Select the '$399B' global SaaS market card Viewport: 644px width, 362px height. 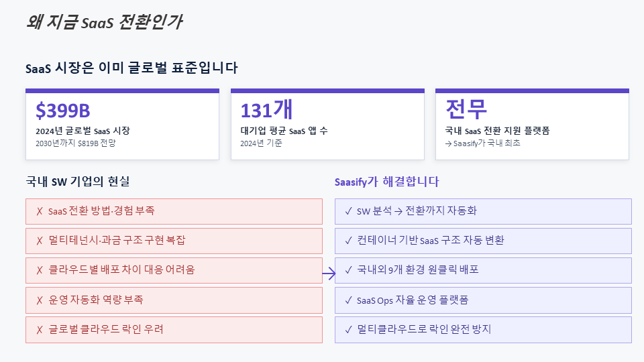point(122,125)
